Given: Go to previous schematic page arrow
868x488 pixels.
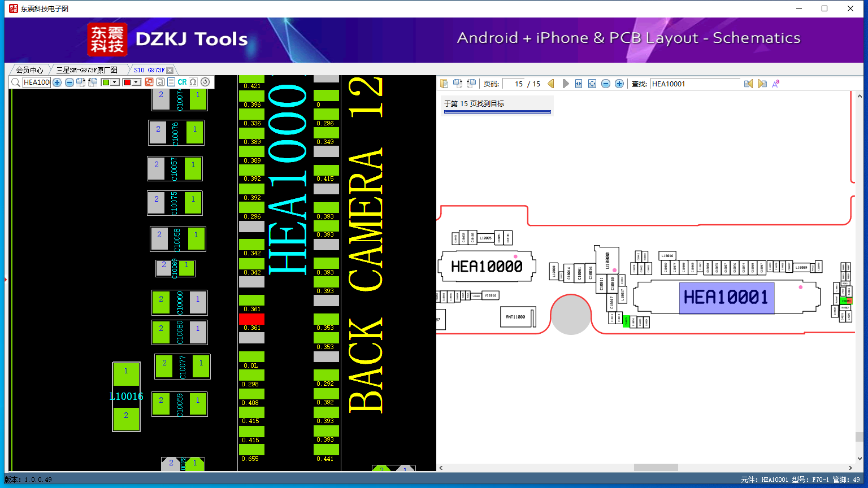Looking at the screenshot, I should (x=551, y=84).
